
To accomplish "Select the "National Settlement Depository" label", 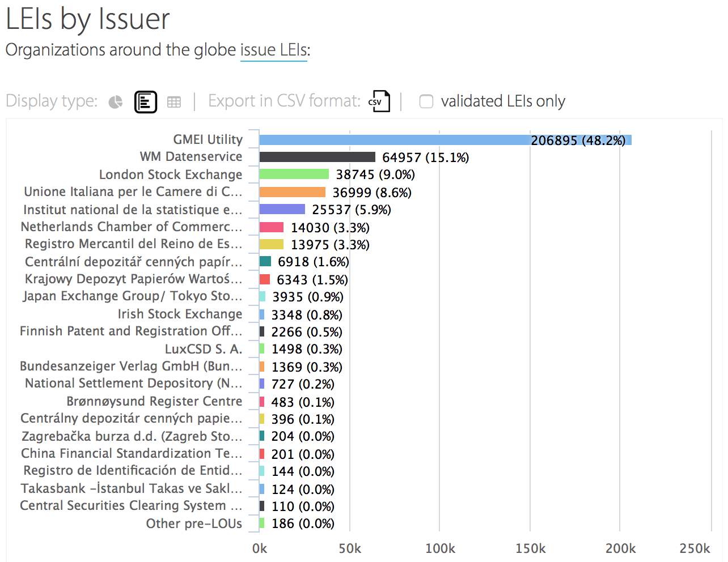I will coord(134,383).
